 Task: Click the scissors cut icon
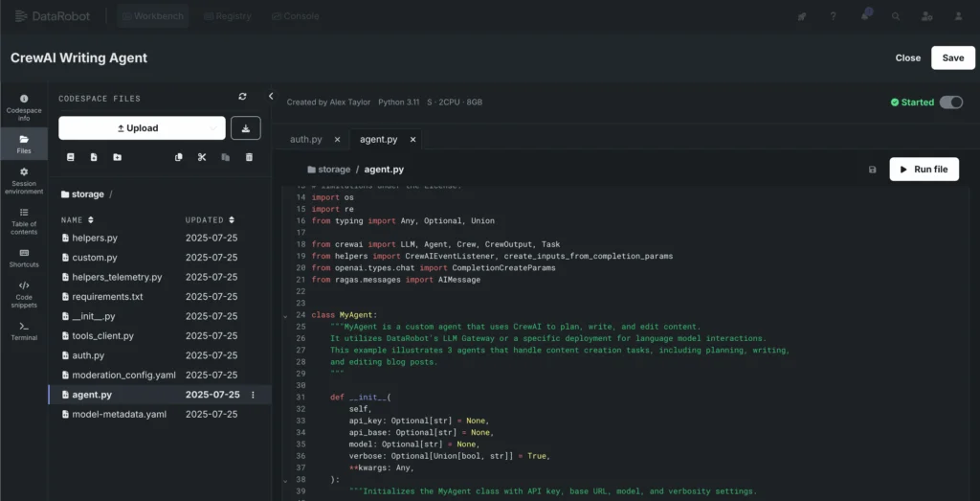pos(202,157)
